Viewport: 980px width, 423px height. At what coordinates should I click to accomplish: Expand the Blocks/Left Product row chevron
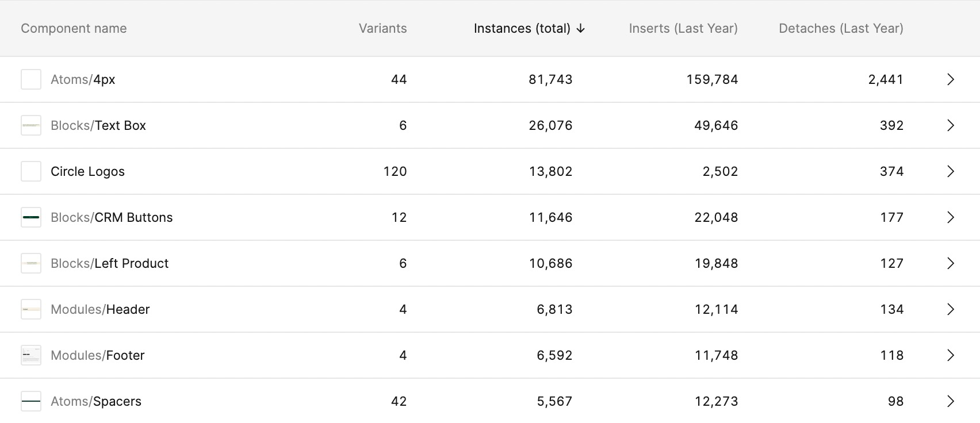(x=951, y=263)
